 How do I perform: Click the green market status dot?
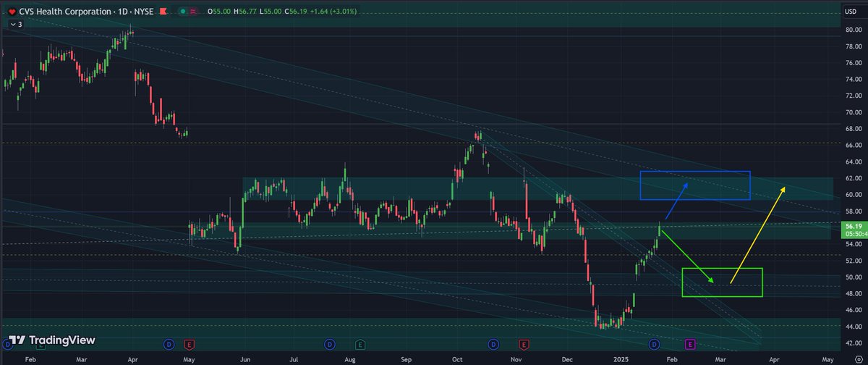coord(183,12)
